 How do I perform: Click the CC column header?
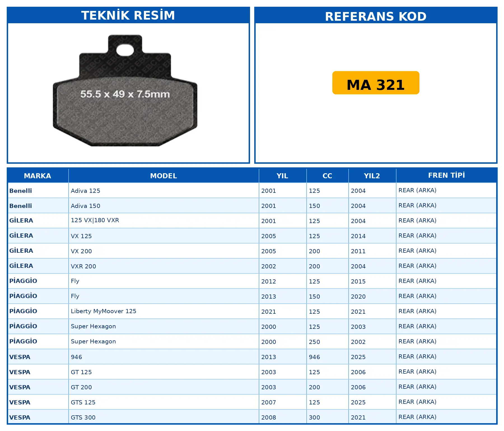(x=327, y=176)
